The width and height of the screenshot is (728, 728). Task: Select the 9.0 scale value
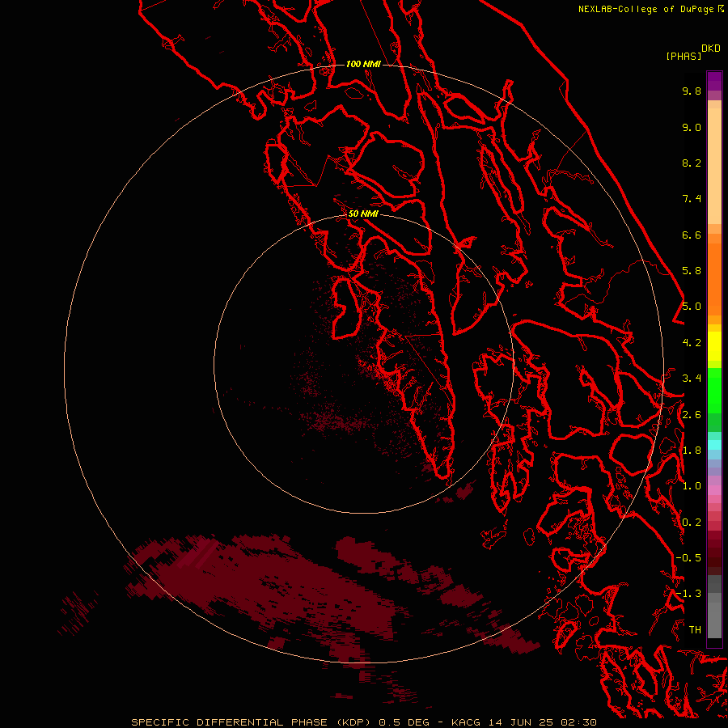(x=692, y=127)
